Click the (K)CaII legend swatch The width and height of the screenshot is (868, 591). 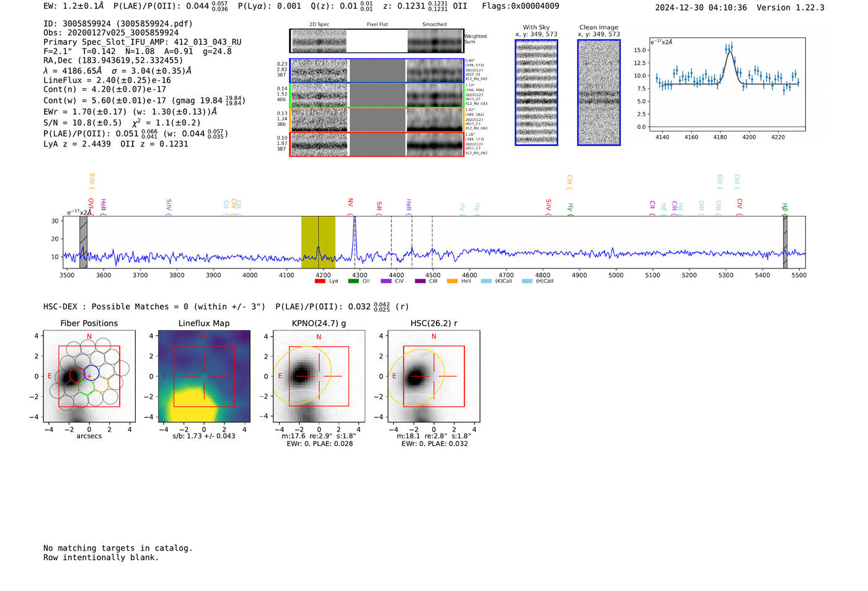[x=486, y=281]
